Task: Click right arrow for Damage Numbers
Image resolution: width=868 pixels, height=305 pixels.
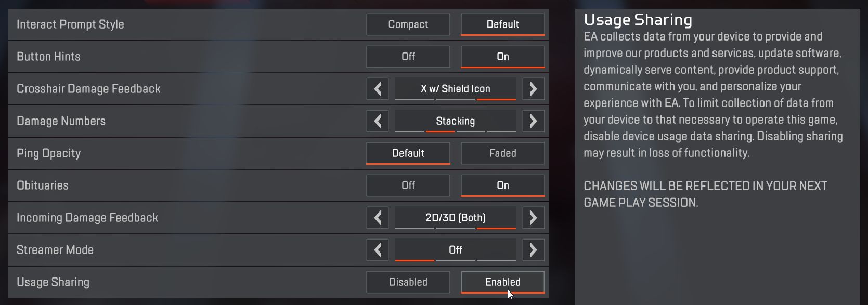Action: coord(533,121)
